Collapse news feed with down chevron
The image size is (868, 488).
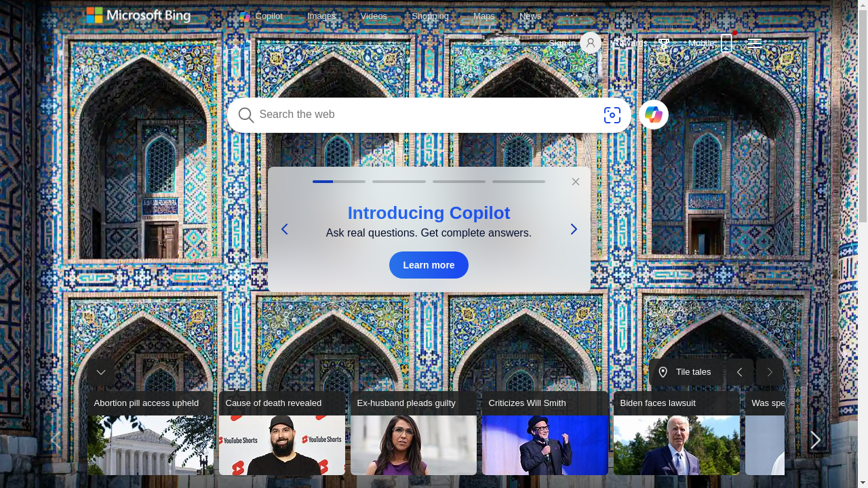pyautogui.click(x=101, y=372)
